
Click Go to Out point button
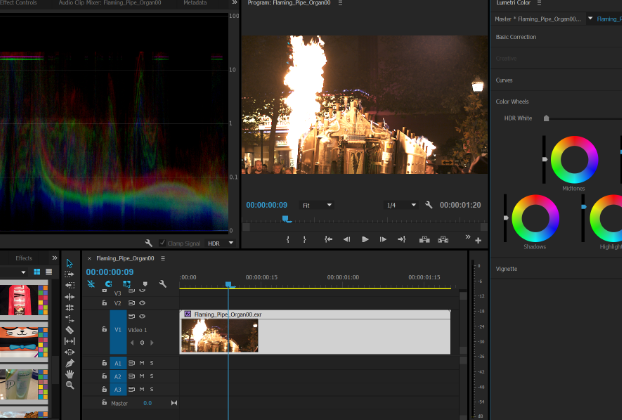pos(401,239)
